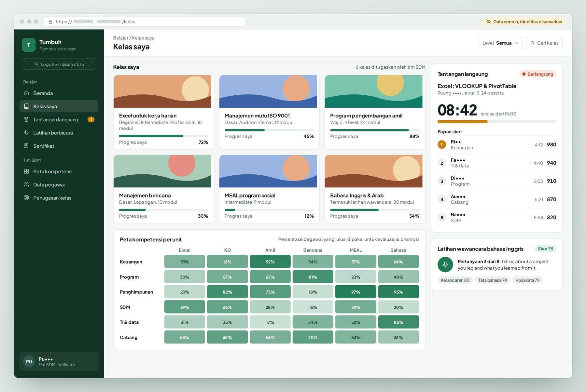The image size is (586, 392).
Task: Click the Kelancaran 80 chip
Action: pos(455,280)
